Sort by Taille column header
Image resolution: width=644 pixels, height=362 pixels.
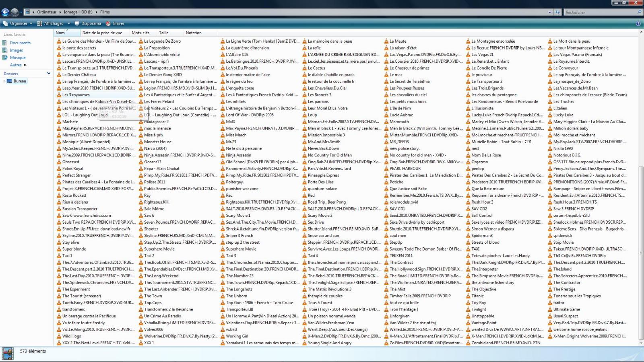[169, 33]
